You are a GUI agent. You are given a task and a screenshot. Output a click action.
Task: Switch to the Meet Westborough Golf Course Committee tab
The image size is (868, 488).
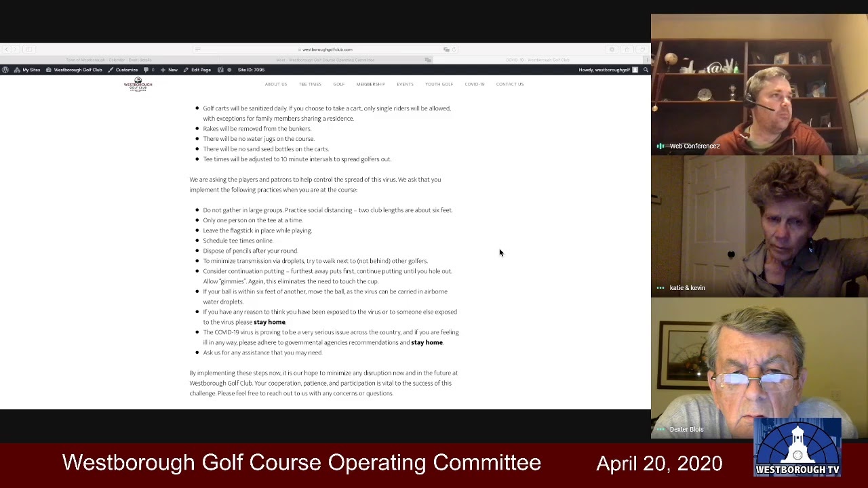[325, 60]
